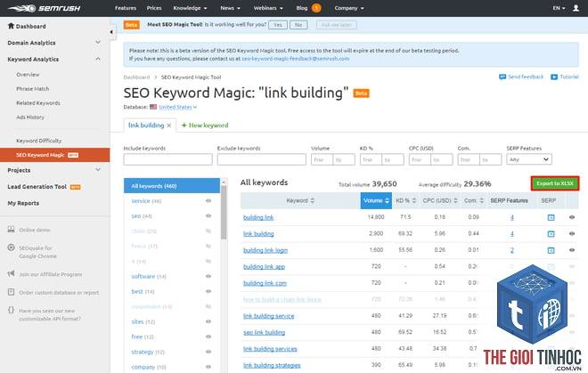Screen dimensions: 588x373
Task: Sort table by Keyword column
Action: 300,200
